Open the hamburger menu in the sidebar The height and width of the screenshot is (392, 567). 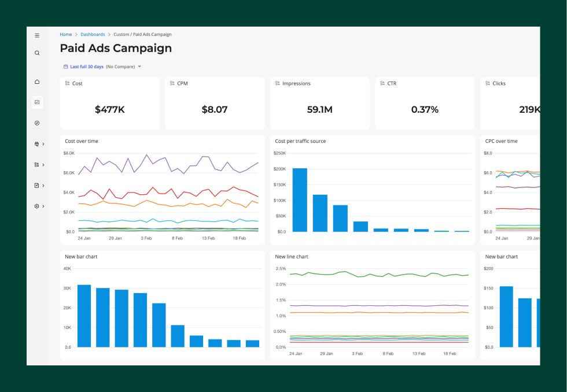point(37,35)
